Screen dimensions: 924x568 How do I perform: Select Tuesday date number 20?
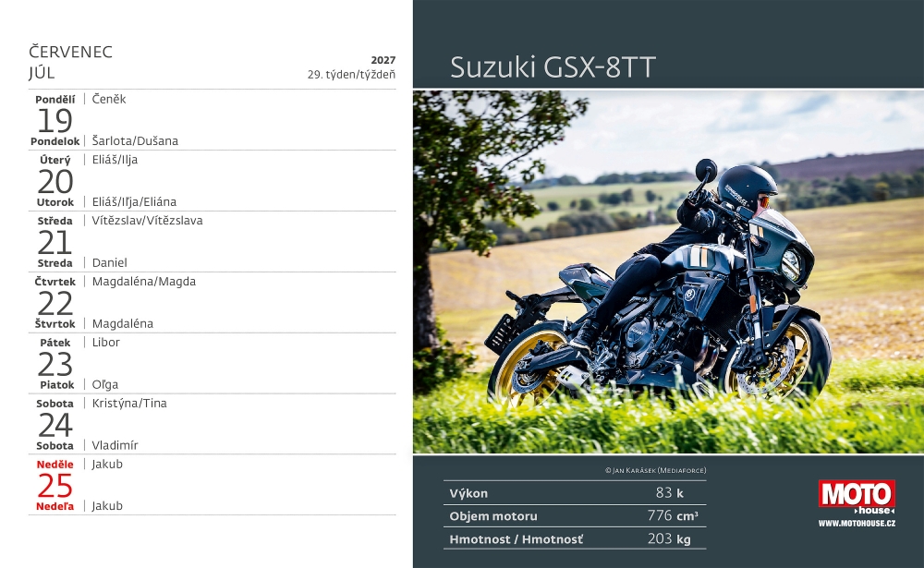(x=55, y=181)
